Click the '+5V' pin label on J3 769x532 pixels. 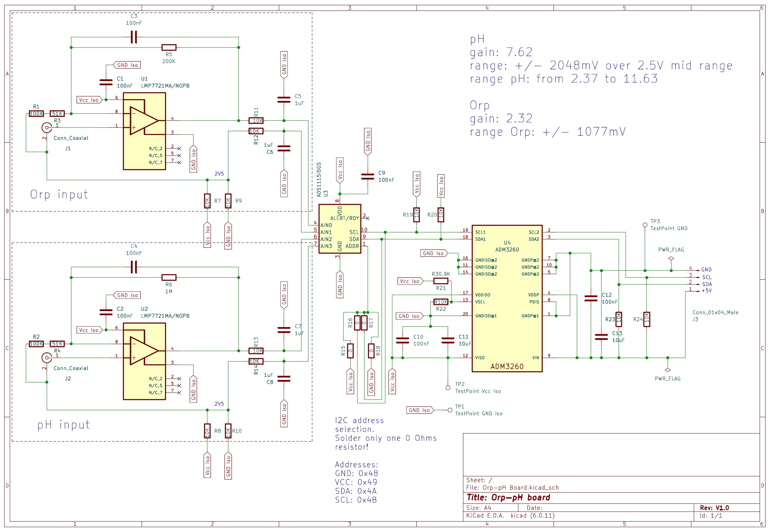click(707, 291)
